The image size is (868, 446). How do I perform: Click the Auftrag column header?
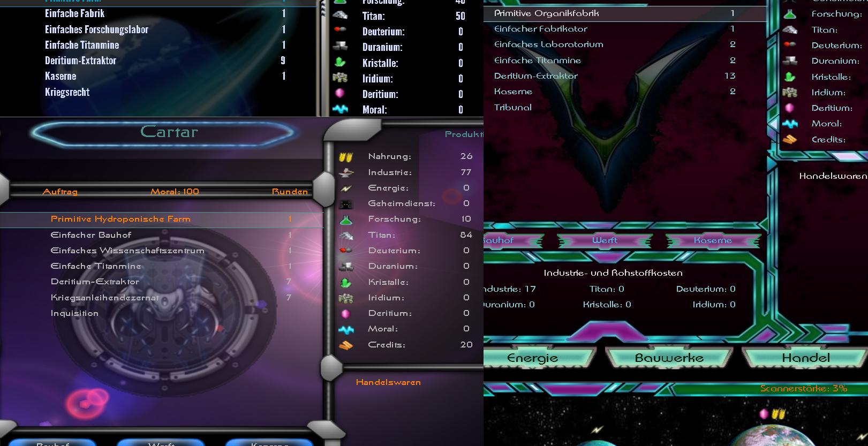[x=60, y=192]
